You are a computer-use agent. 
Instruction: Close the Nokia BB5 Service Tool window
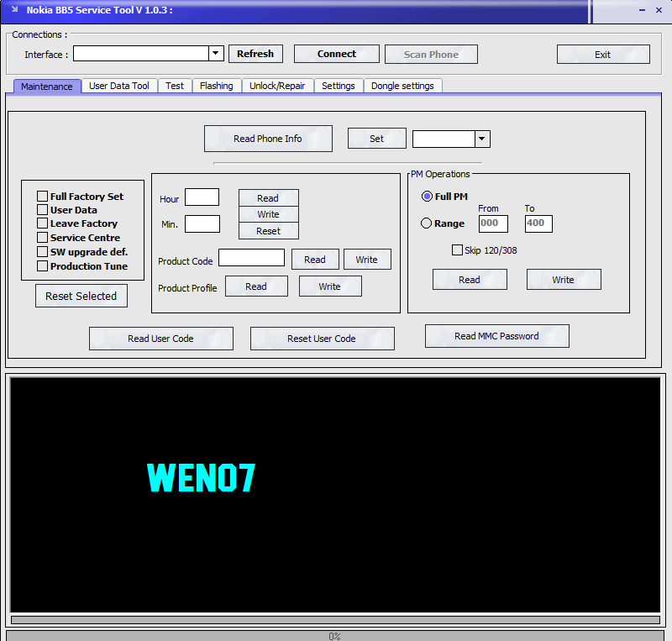pos(659,10)
